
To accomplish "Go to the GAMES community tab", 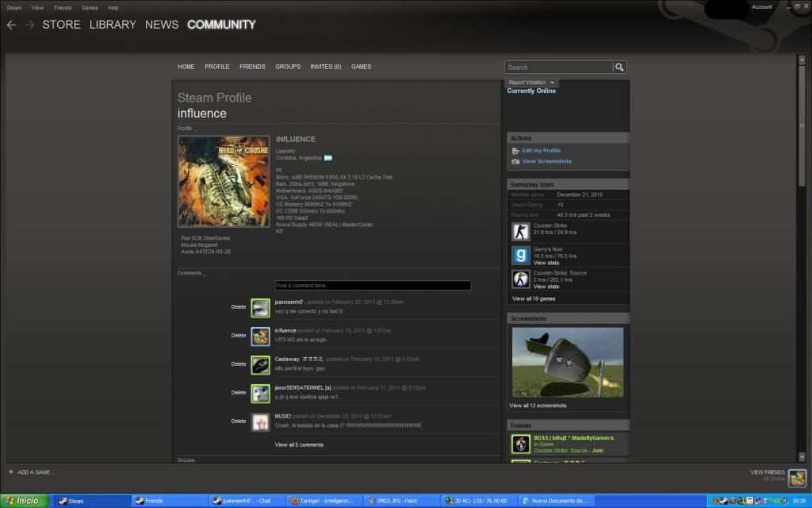I will pos(361,67).
